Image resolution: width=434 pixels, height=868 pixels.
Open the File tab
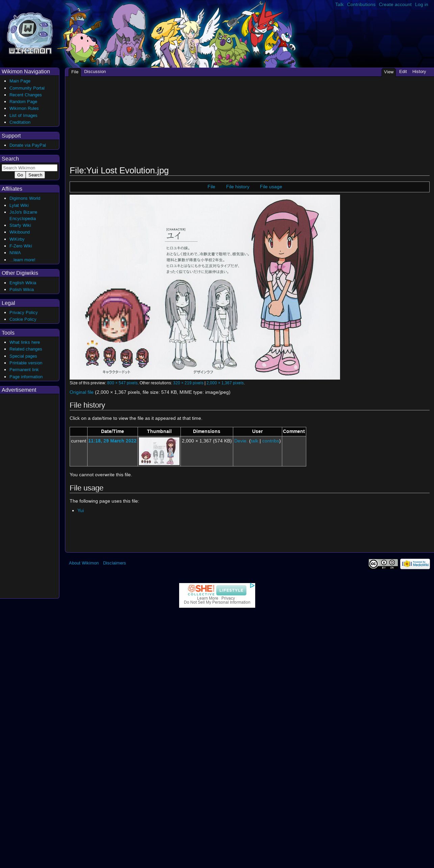(x=75, y=72)
